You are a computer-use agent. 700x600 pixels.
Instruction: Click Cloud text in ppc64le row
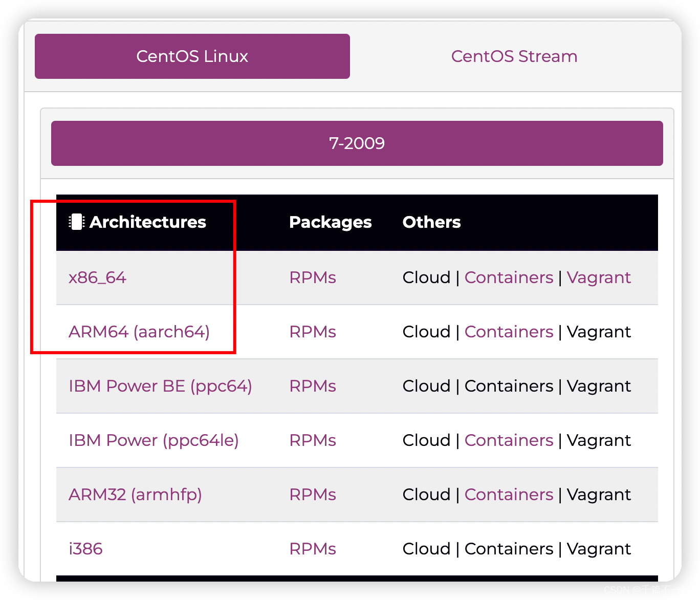pyautogui.click(x=426, y=440)
